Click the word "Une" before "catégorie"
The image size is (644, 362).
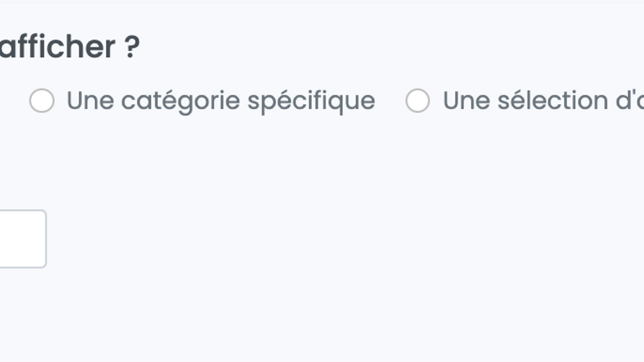90,101
